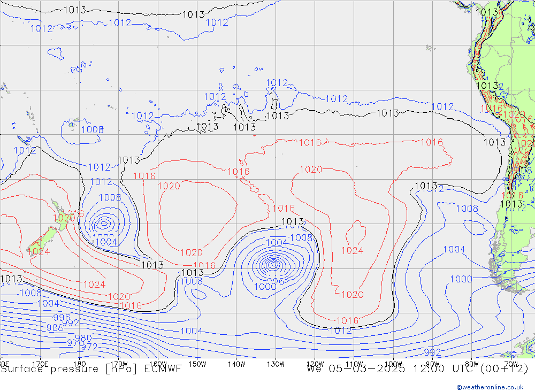
Task: Click the Surface pressure [hPa] ECMWF title
Action: pyautogui.click(x=91, y=368)
